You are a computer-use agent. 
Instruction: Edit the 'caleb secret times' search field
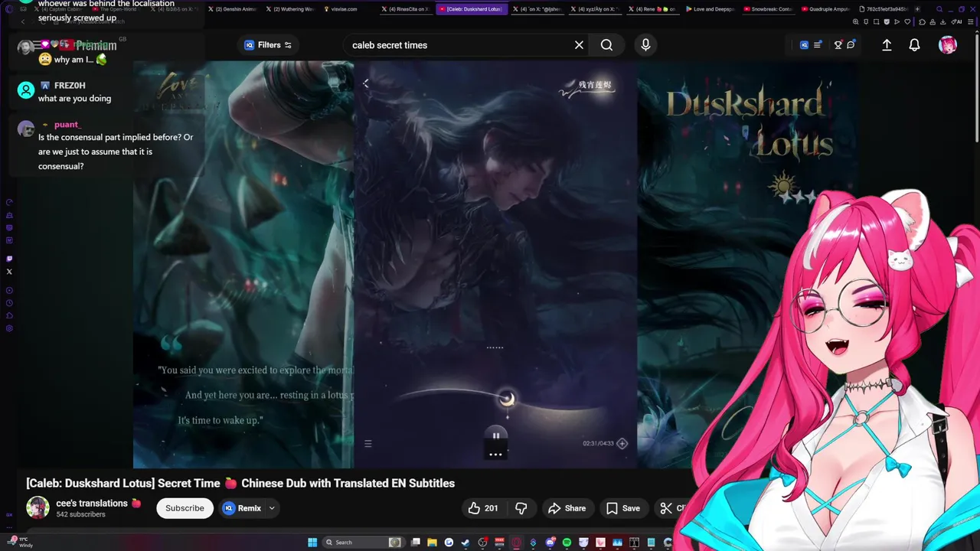459,45
